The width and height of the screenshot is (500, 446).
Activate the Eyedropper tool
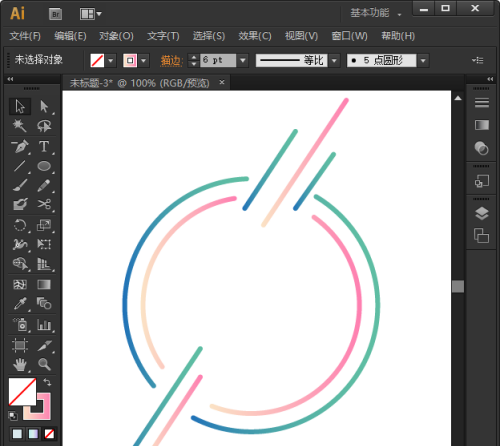pyautogui.click(x=20, y=304)
